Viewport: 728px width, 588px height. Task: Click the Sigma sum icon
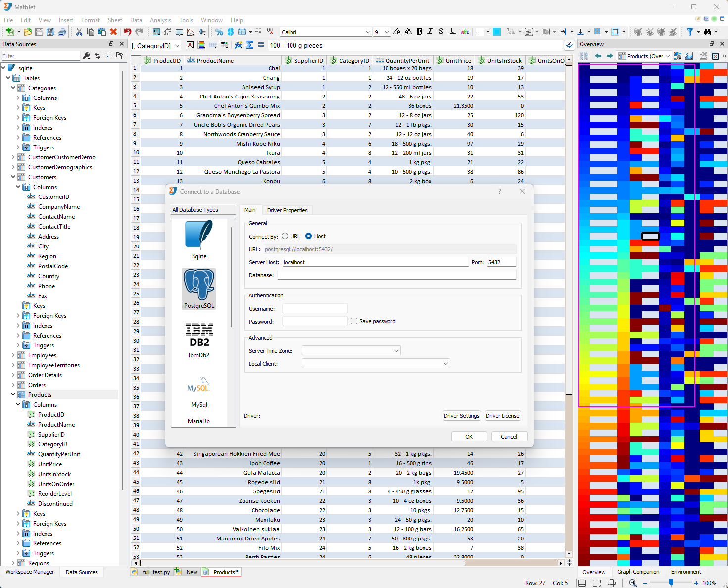[x=249, y=45]
